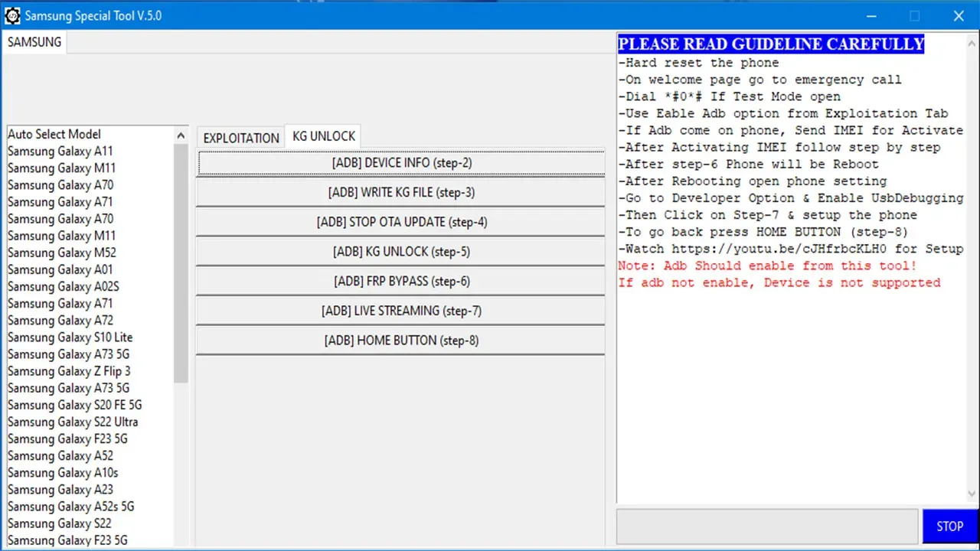
Task: Select the Samsung Galaxy S22 entry
Action: coord(59,523)
